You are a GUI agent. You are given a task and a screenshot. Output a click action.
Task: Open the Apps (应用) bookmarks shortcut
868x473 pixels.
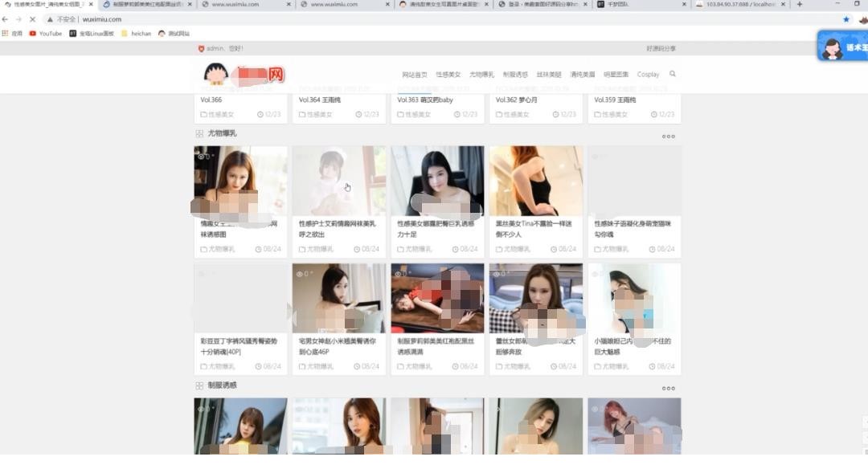[12, 34]
